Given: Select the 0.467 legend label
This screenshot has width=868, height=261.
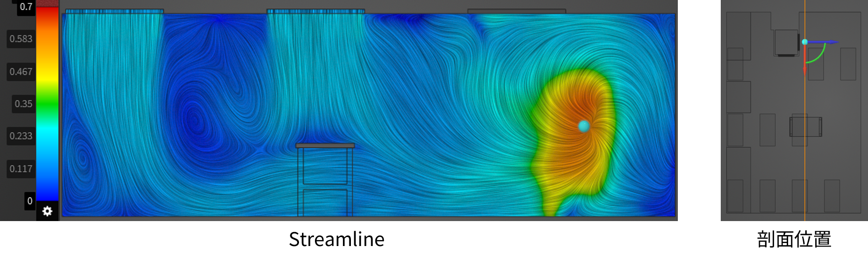Looking at the screenshot, I should click(21, 72).
